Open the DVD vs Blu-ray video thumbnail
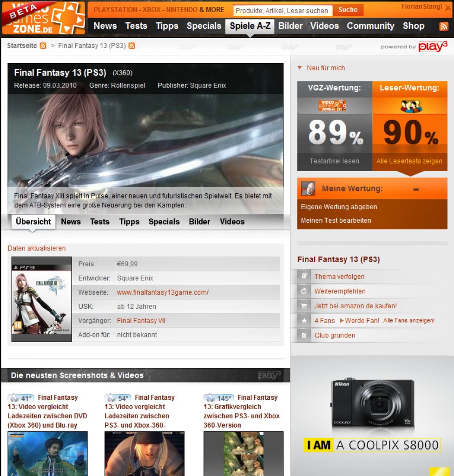 (x=48, y=454)
